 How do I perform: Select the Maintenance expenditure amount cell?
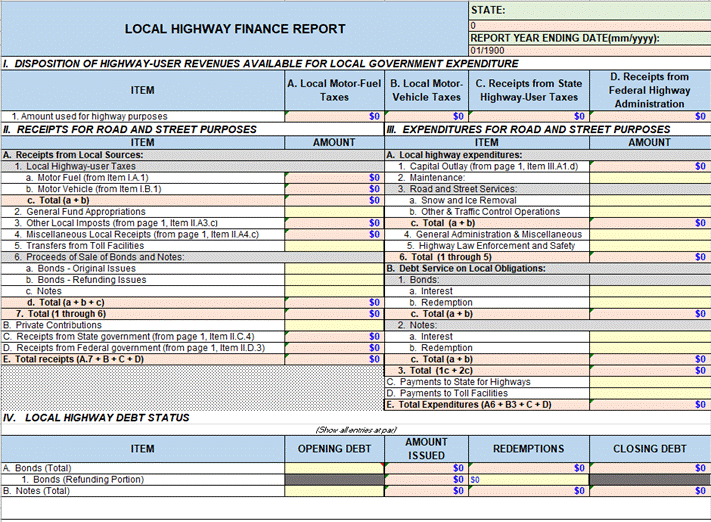click(650, 178)
